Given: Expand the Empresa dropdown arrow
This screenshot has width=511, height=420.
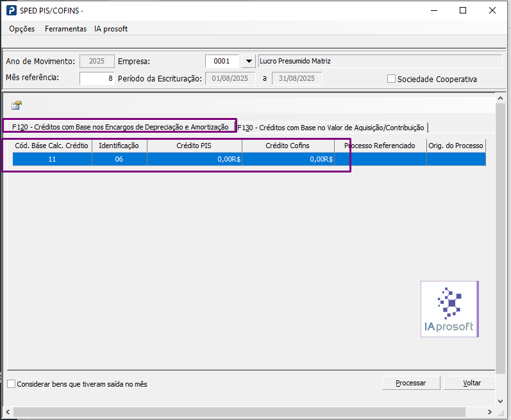Looking at the screenshot, I should click(249, 61).
